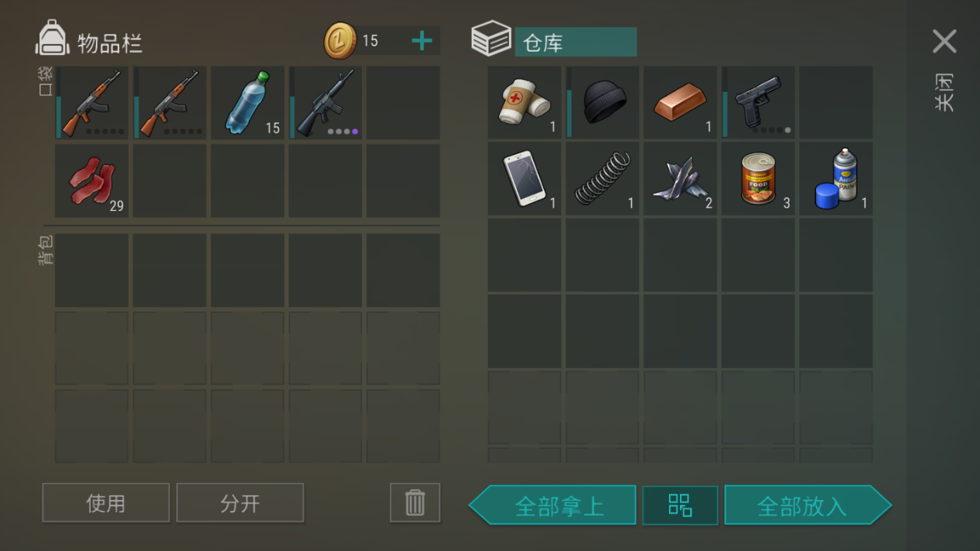Click the 仓库 warehouse name field
Viewport: 980px width, 551px height.
(x=575, y=43)
